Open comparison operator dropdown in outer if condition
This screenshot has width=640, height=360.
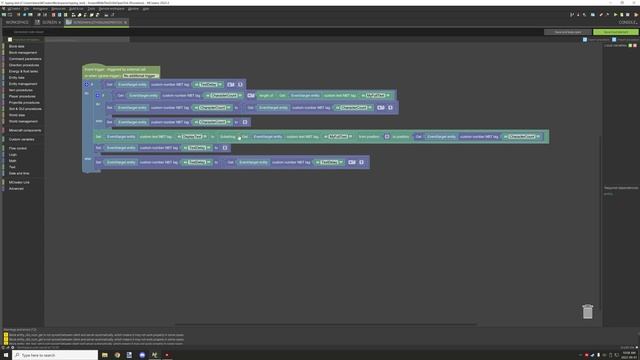pos(231,84)
